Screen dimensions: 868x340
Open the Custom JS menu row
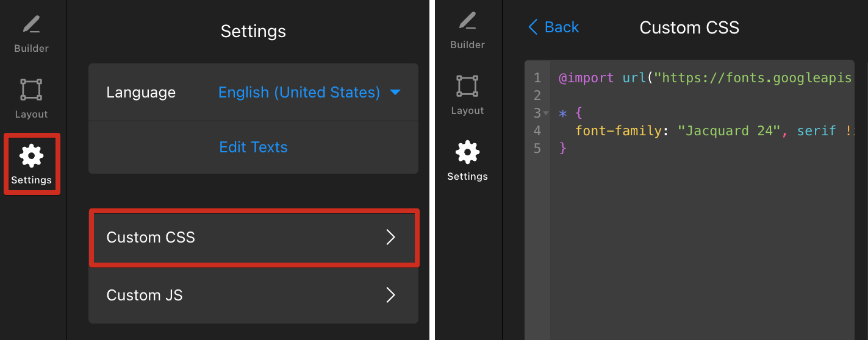tap(254, 296)
